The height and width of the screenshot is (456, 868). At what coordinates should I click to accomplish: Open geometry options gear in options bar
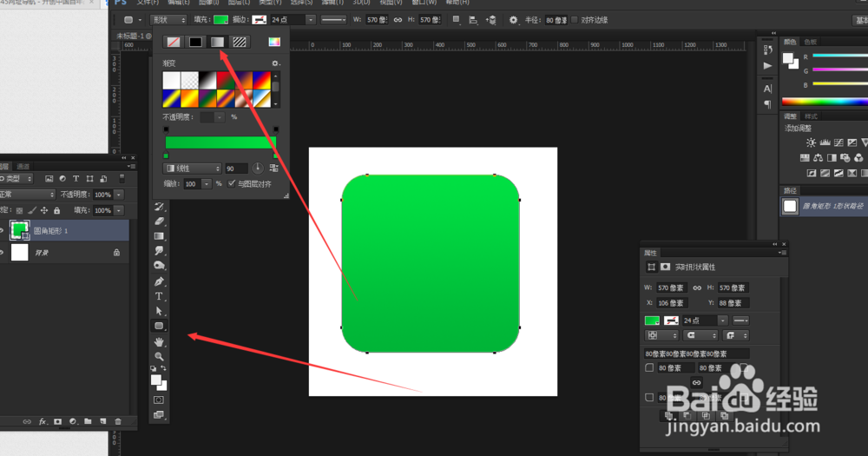tap(513, 20)
